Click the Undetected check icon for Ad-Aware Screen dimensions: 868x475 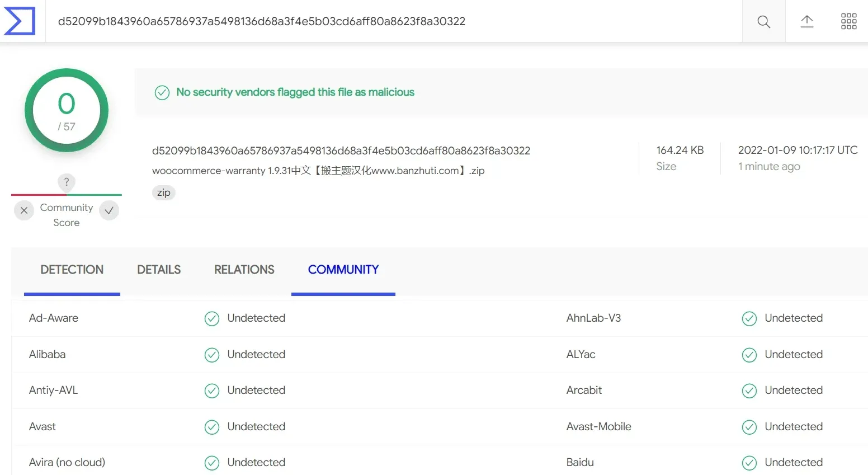tap(212, 319)
